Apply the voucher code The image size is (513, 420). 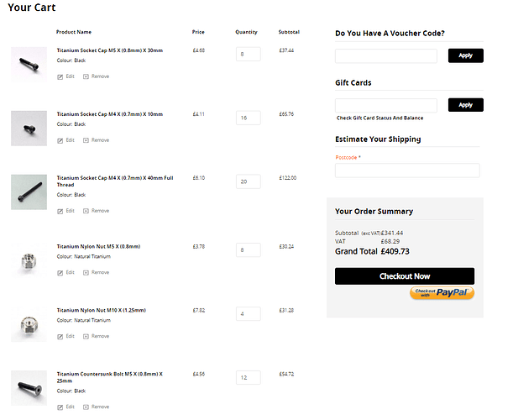pyautogui.click(x=465, y=55)
